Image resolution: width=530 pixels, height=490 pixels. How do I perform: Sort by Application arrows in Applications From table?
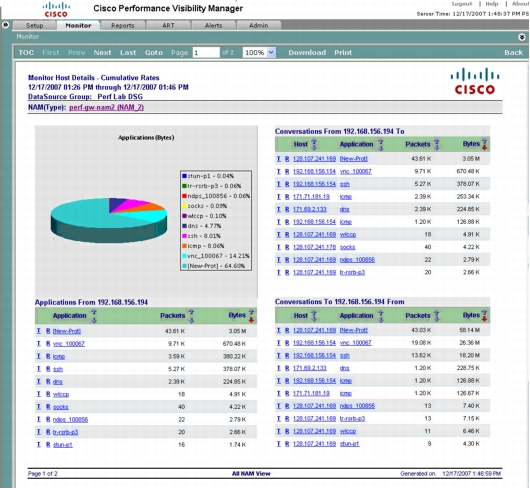(94, 316)
